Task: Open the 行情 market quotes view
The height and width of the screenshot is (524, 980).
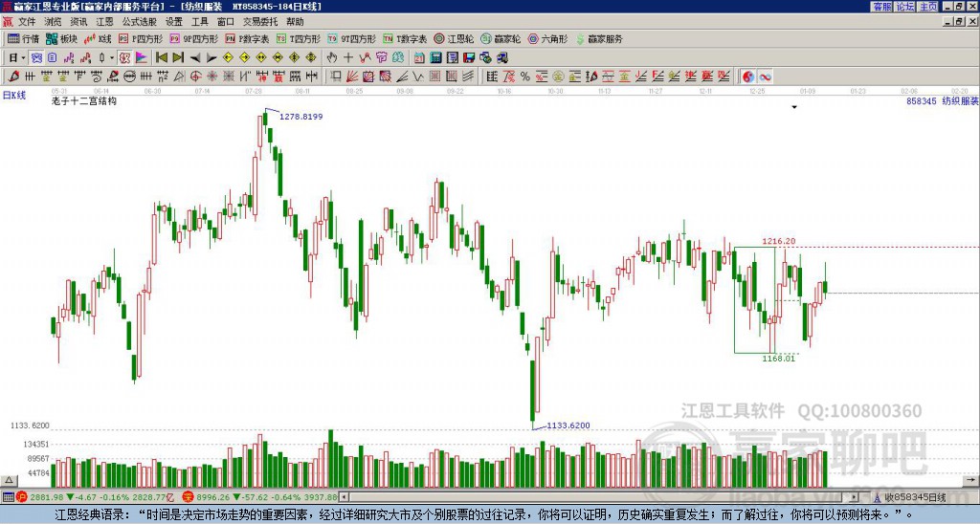Action: [23, 38]
